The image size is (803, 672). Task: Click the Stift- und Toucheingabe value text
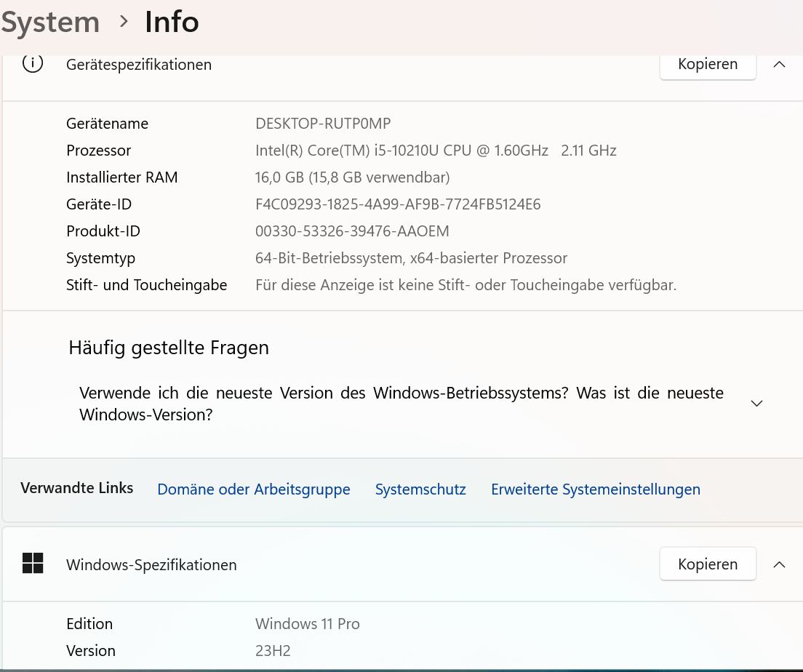[466, 285]
